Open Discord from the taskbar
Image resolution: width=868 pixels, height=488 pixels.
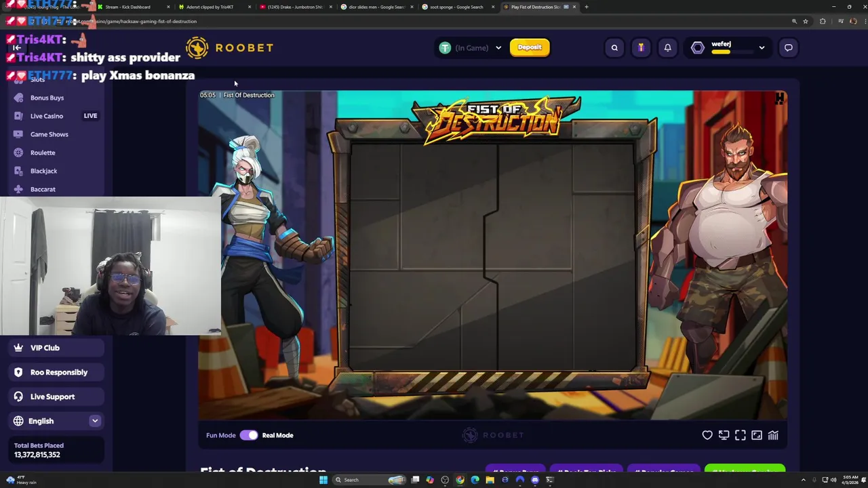pos(535,480)
